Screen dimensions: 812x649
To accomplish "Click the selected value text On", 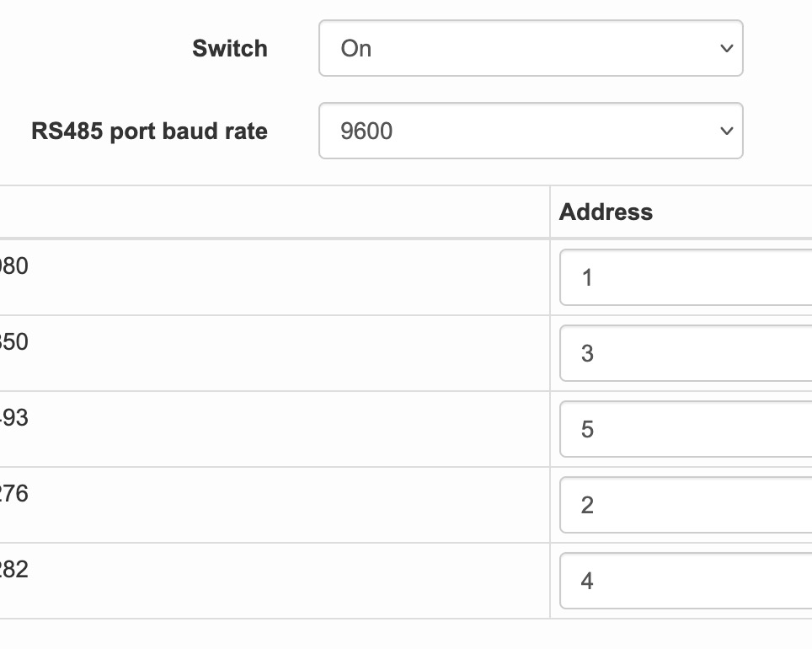I will tap(356, 49).
